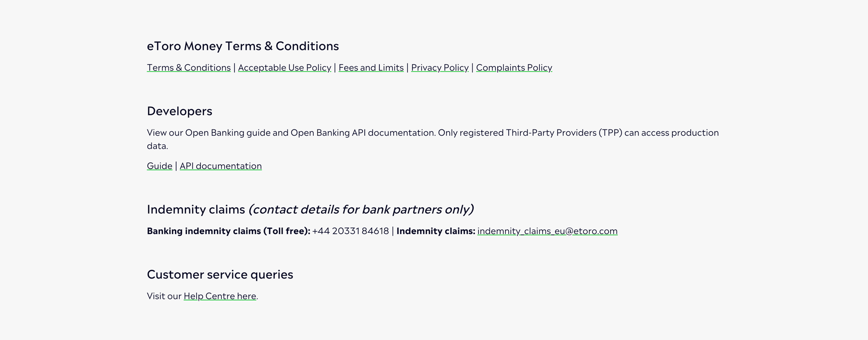Open the Acceptable Use Policy link
The width and height of the screenshot is (868, 340).
click(284, 67)
